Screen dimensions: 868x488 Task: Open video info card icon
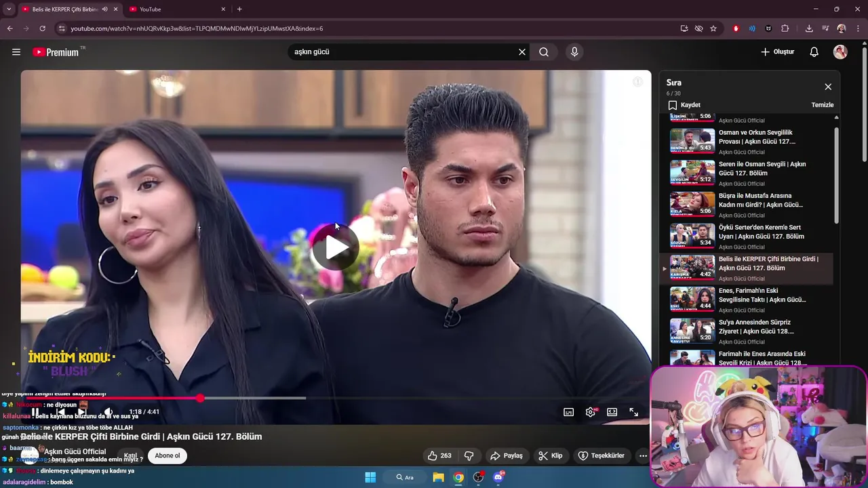point(637,82)
